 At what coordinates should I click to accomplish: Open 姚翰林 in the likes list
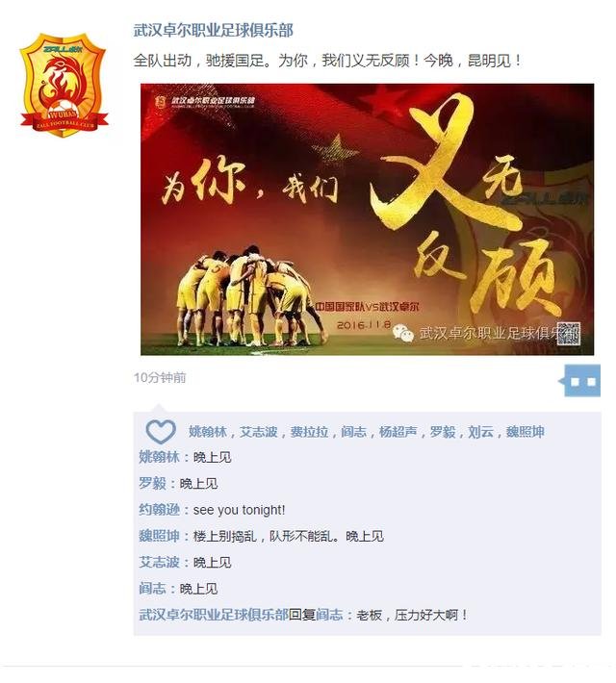(208, 432)
